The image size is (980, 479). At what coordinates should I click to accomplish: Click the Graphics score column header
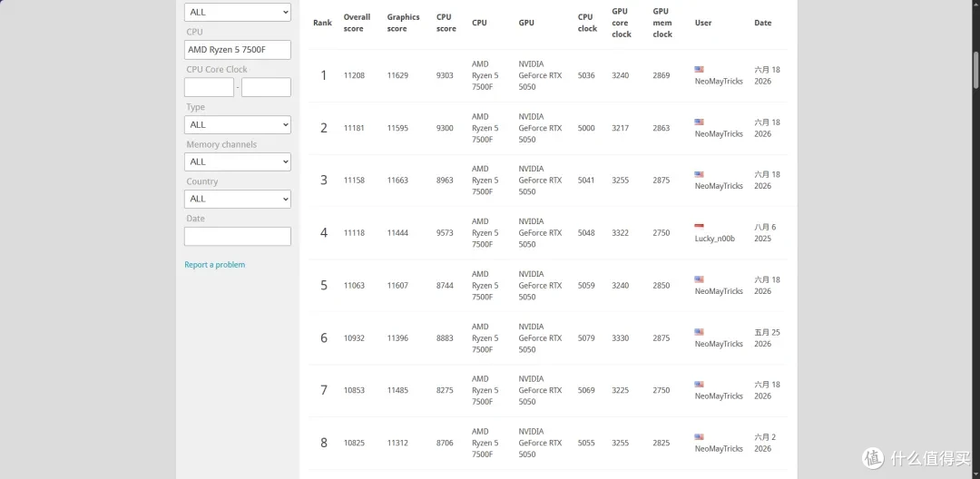pyautogui.click(x=403, y=23)
